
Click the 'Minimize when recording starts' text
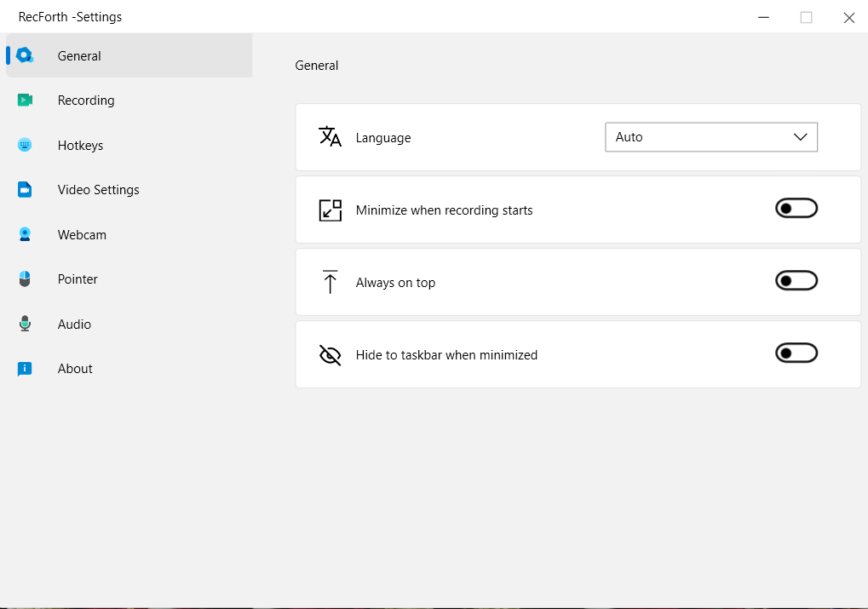coord(444,210)
